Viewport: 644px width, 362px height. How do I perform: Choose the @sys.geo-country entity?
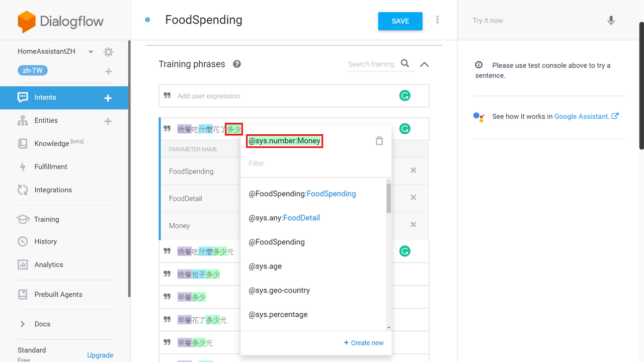pos(279,290)
